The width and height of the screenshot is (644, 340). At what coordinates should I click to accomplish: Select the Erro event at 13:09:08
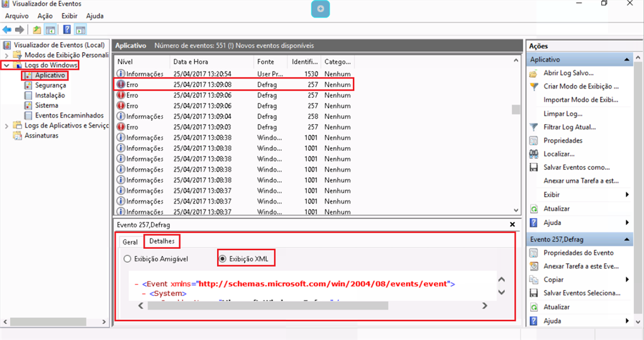(x=233, y=85)
